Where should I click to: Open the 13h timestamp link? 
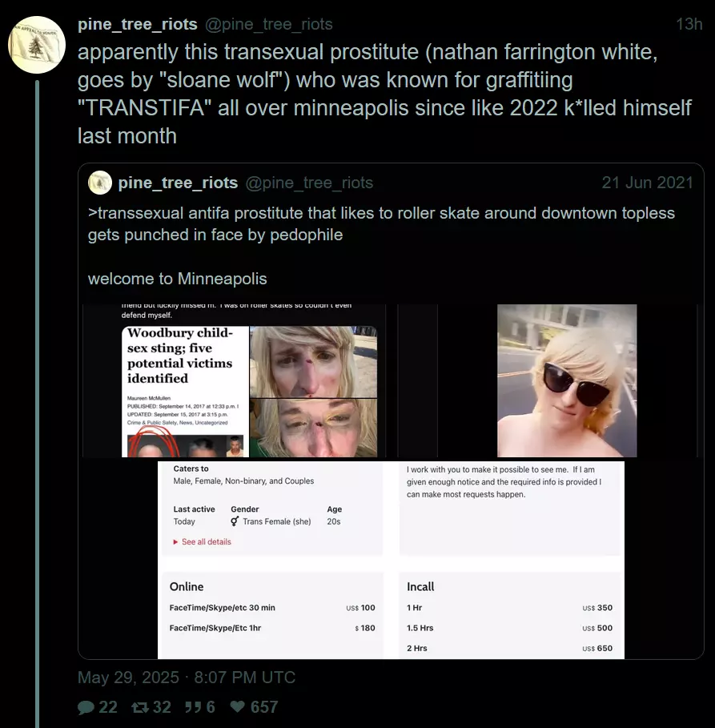[689, 24]
